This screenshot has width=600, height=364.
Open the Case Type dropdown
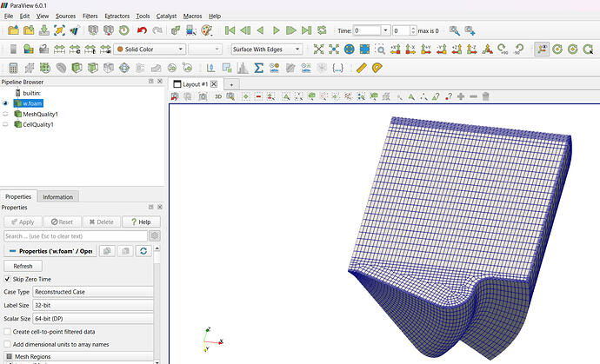pyautogui.click(x=93, y=292)
